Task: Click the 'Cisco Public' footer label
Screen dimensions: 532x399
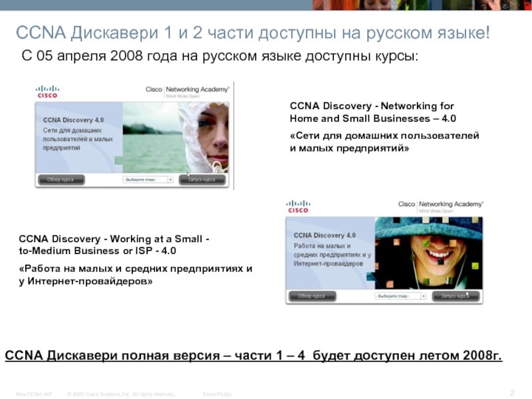Action: coord(217,394)
